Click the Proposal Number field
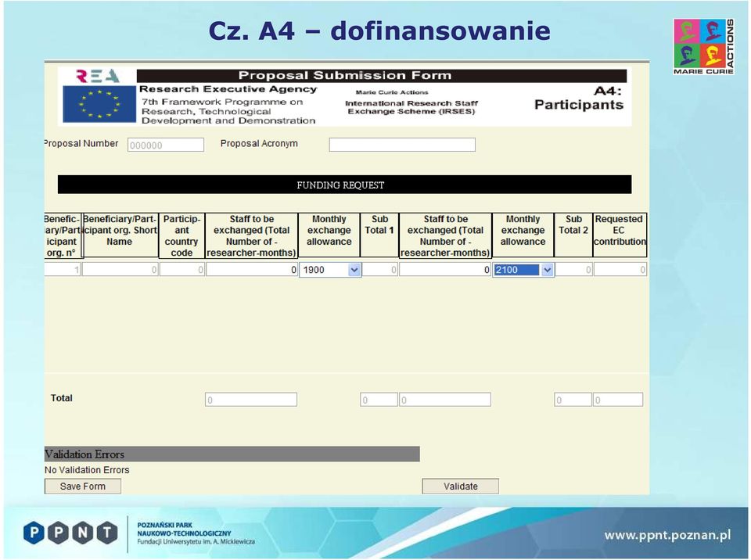Image resolution: width=751 pixels, height=560 pixels. pos(166,145)
